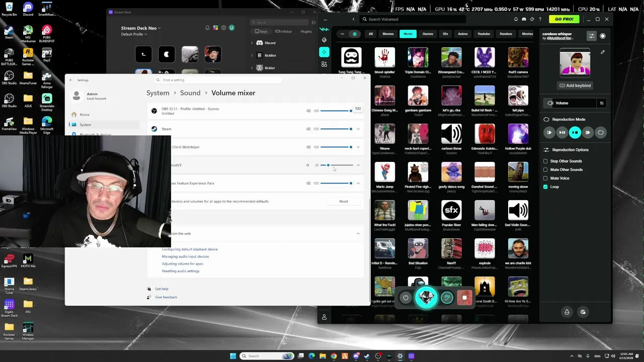Enable Mute Other Sounds checkbox
The width and height of the screenshot is (644, 362).
(545, 169)
